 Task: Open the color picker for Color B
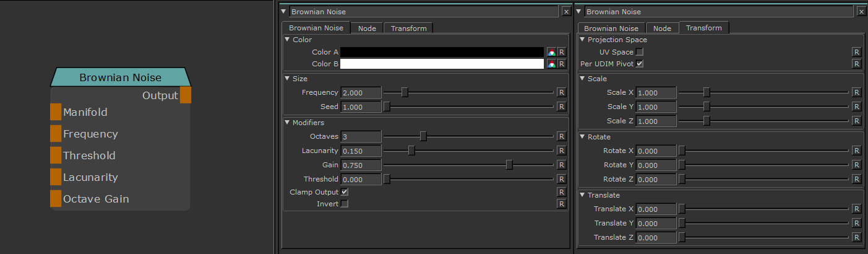coord(551,64)
